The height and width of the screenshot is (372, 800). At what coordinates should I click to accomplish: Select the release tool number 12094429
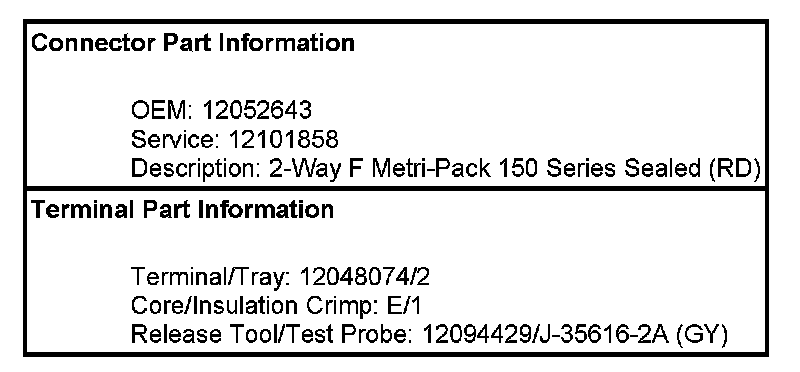(x=476, y=335)
